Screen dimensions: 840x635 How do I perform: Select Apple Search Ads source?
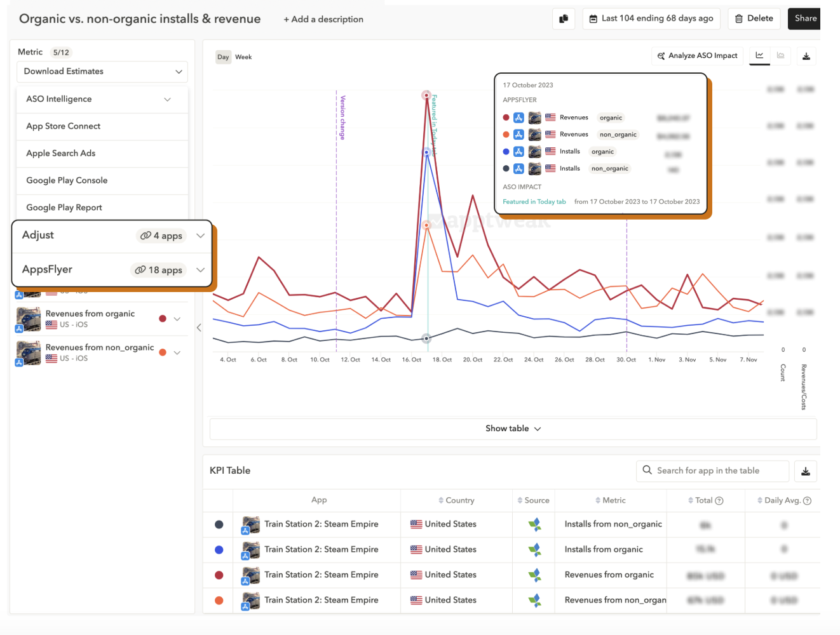point(102,153)
